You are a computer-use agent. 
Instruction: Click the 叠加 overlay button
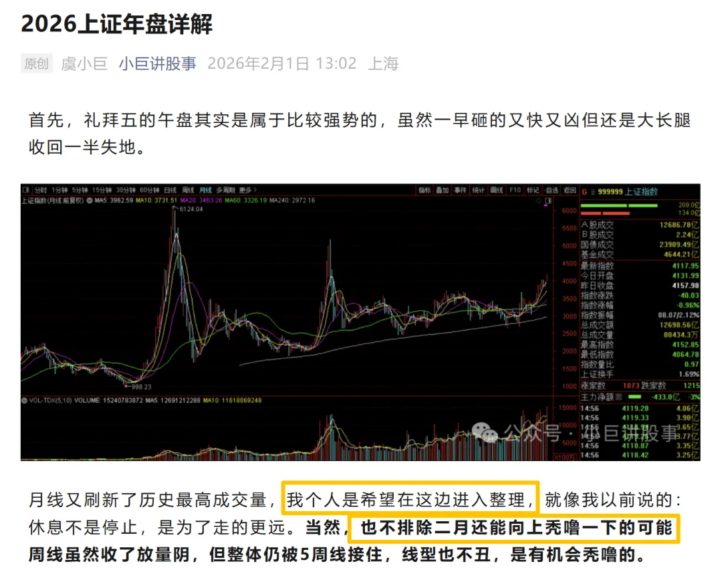(x=442, y=190)
